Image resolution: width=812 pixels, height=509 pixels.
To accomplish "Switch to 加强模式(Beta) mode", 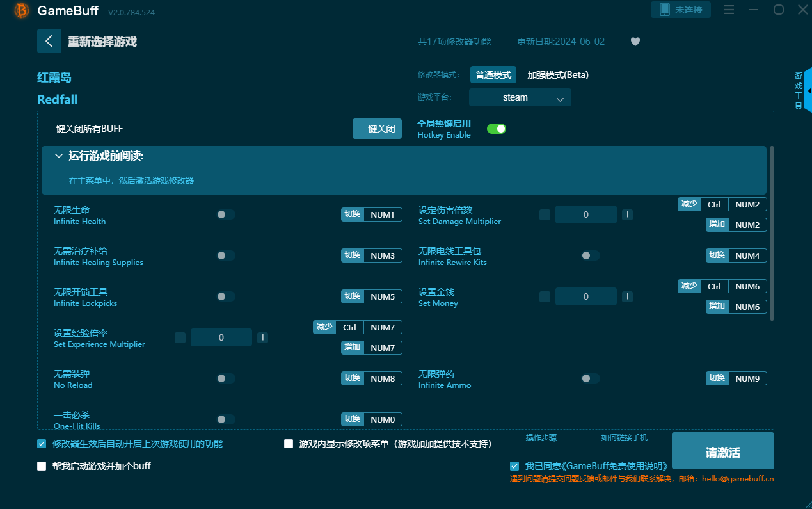I will click(557, 75).
